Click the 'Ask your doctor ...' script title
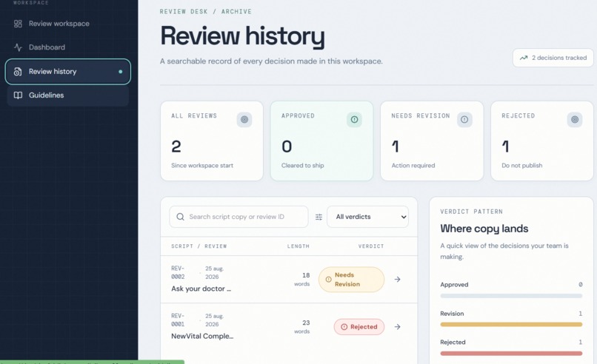The height and width of the screenshot is (364, 597). coord(201,289)
